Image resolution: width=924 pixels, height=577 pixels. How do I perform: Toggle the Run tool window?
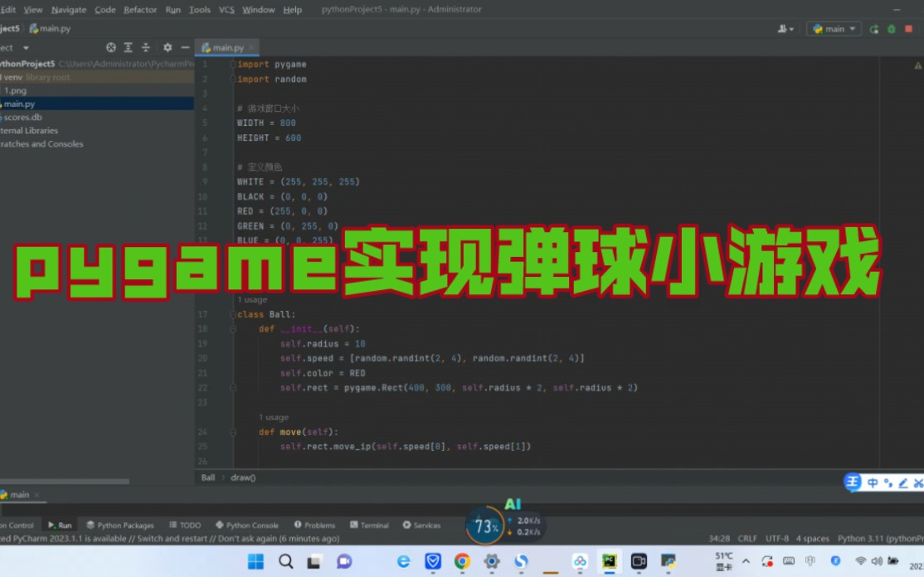point(60,525)
